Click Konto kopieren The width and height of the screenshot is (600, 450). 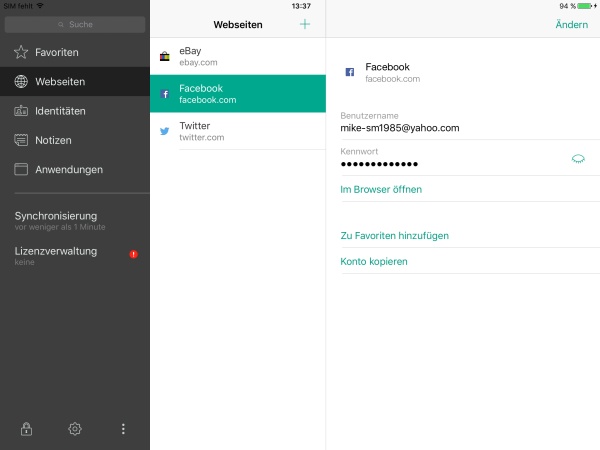(x=374, y=261)
